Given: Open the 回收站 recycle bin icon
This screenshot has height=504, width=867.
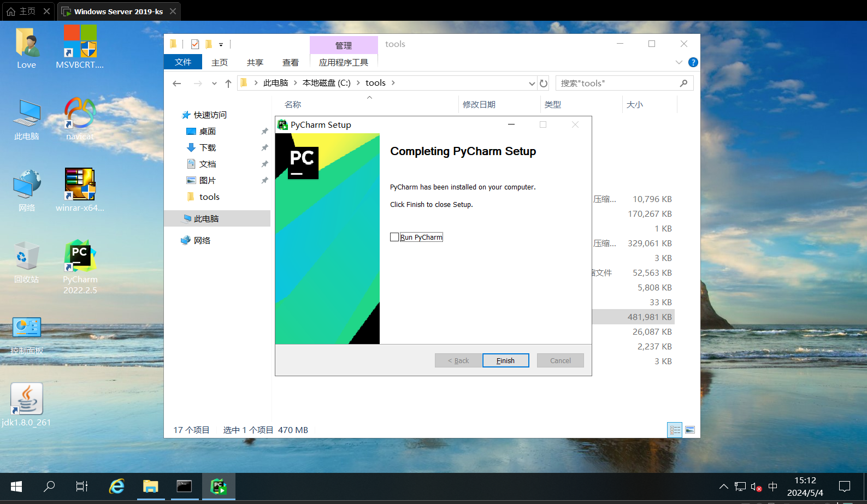Looking at the screenshot, I should (x=26, y=262).
